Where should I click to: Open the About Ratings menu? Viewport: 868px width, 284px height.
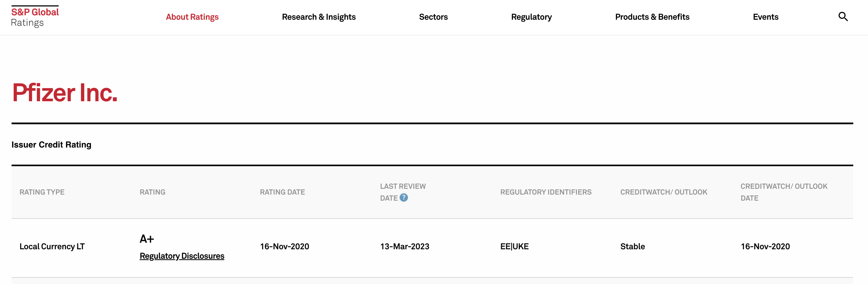pos(192,17)
